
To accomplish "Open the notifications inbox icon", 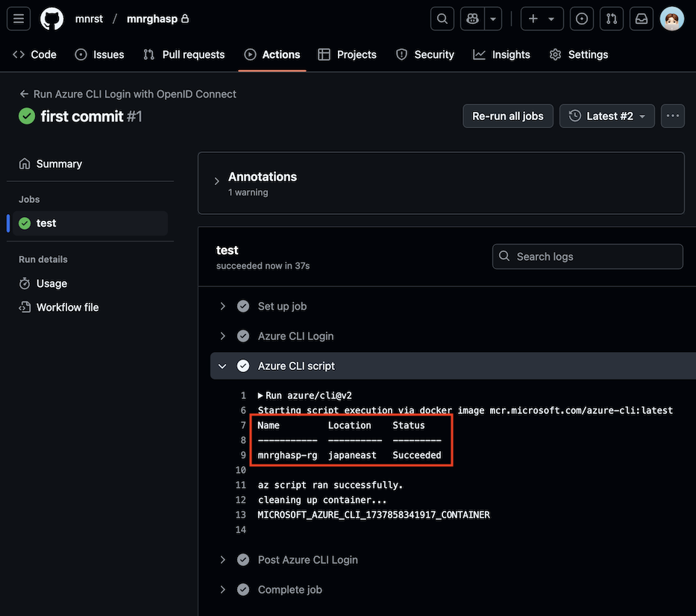I will coord(641,19).
